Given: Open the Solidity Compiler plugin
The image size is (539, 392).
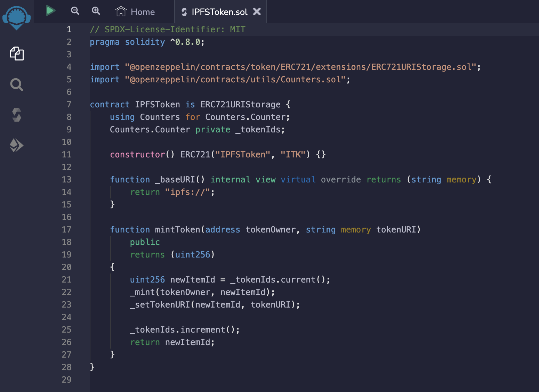Looking at the screenshot, I should [x=16, y=115].
